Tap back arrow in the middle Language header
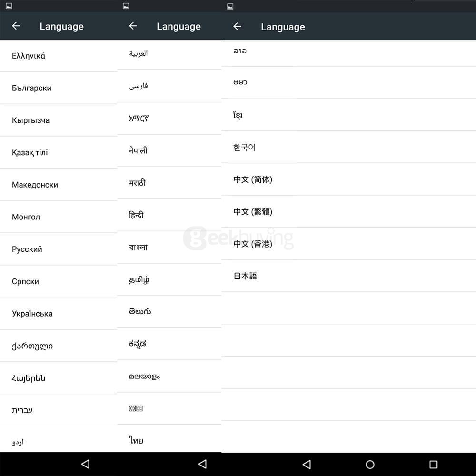This screenshot has height=476, width=476. [x=133, y=26]
